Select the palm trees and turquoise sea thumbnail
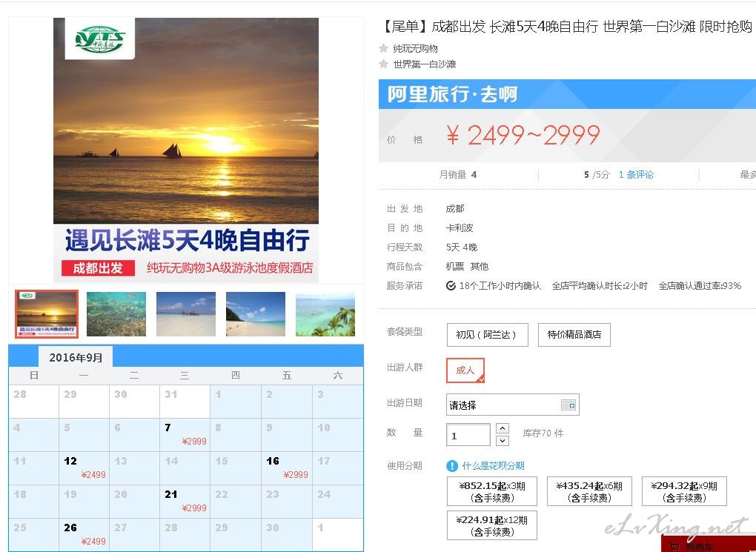This screenshot has width=756, height=552. (325, 314)
